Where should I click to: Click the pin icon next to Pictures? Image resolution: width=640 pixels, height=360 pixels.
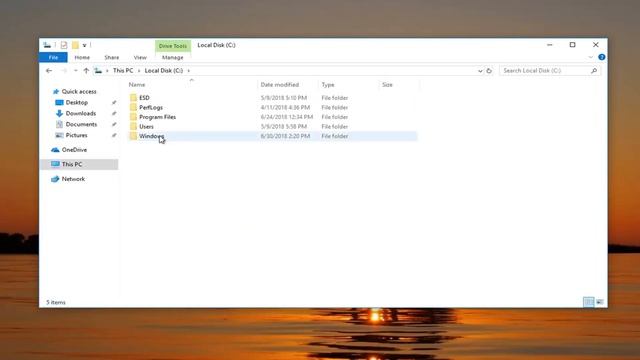tap(114, 135)
